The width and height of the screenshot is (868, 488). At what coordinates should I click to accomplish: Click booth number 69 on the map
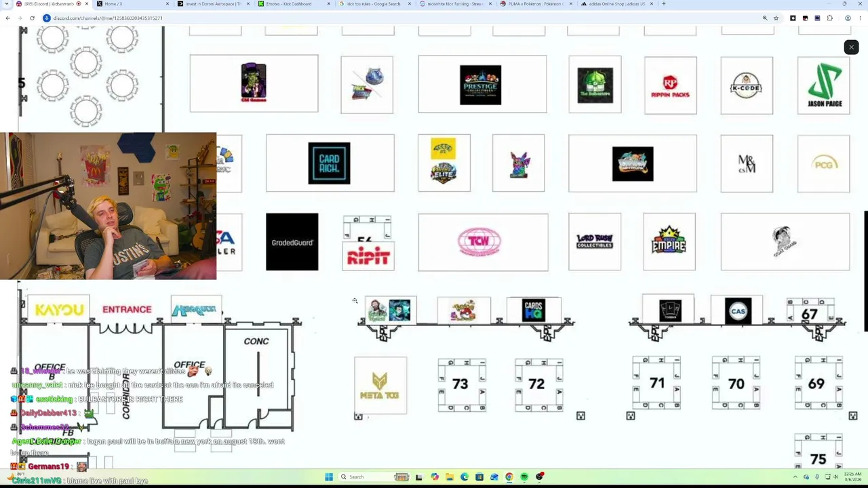click(x=816, y=384)
